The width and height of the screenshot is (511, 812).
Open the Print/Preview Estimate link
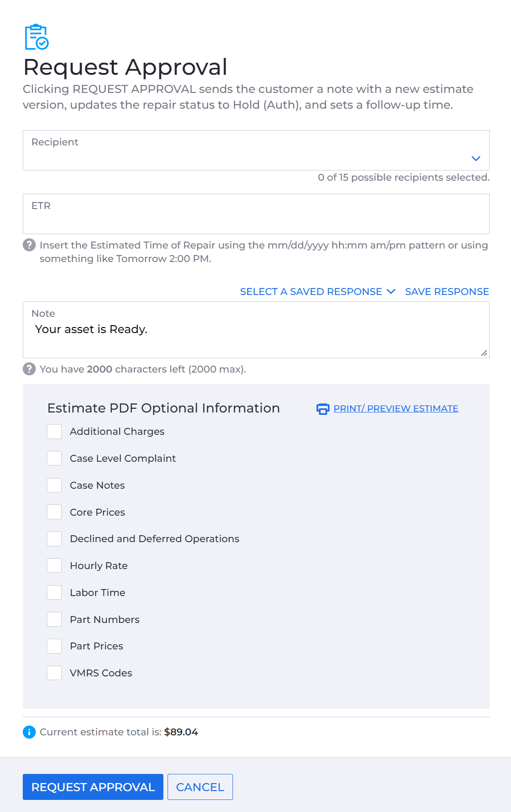coord(396,408)
